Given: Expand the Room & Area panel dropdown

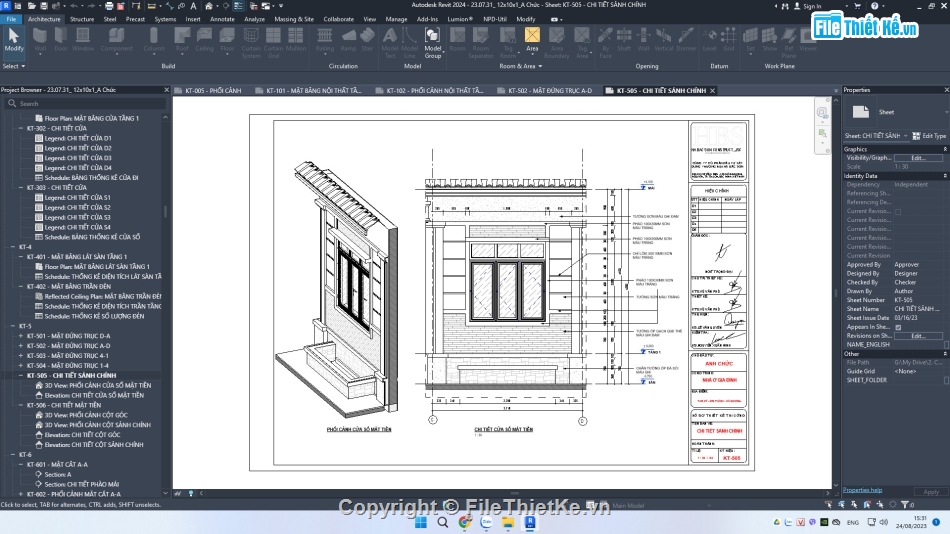Looking at the screenshot, I should coord(520,66).
